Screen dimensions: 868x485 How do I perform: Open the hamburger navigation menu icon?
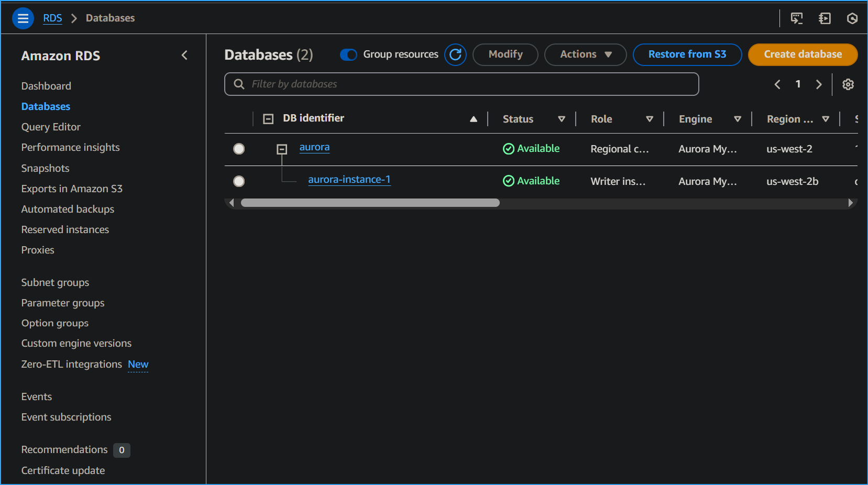click(x=23, y=18)
